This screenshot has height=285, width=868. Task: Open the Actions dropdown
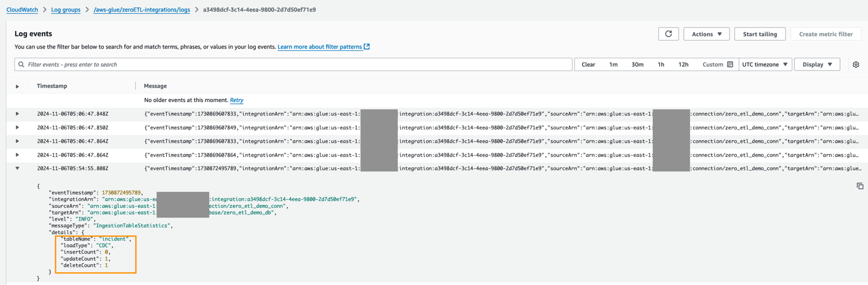(707, 34)
